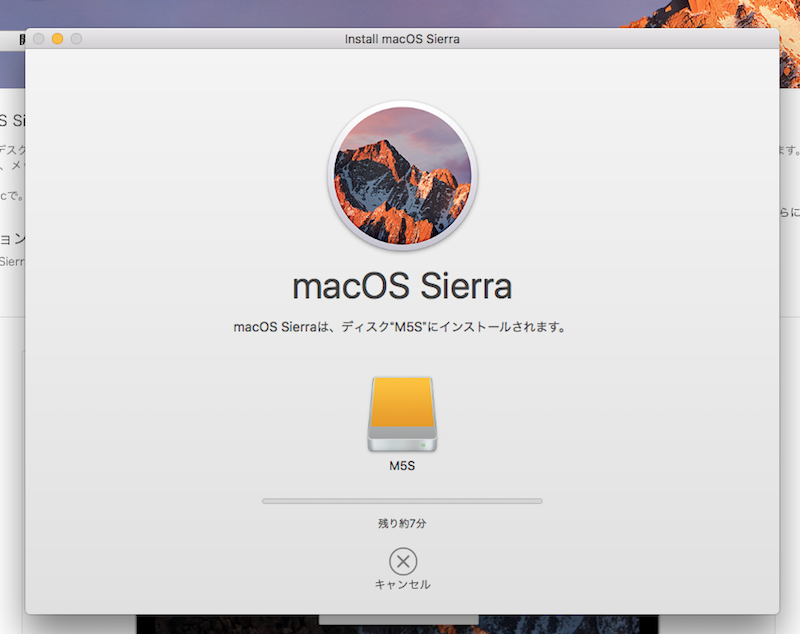The image size is (800, 634).
Task: Click the gray bar under the installer window
Action: pos(400,620)
